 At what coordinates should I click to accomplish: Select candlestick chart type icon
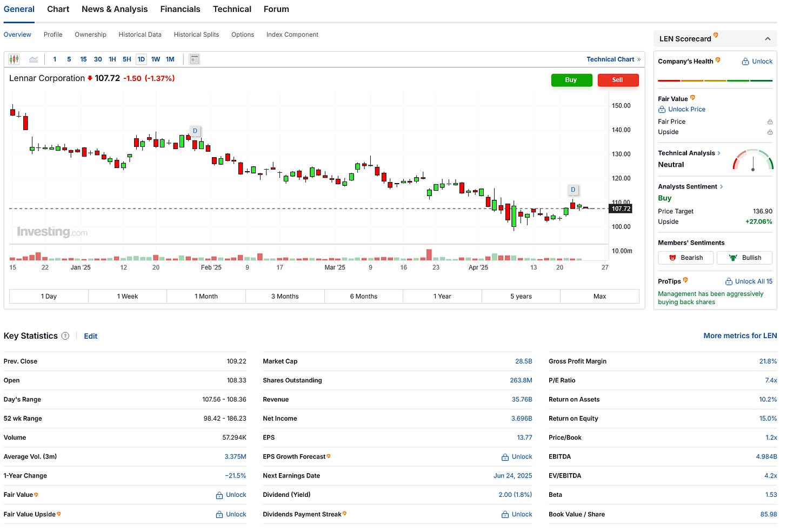click(x=14, y=59)
